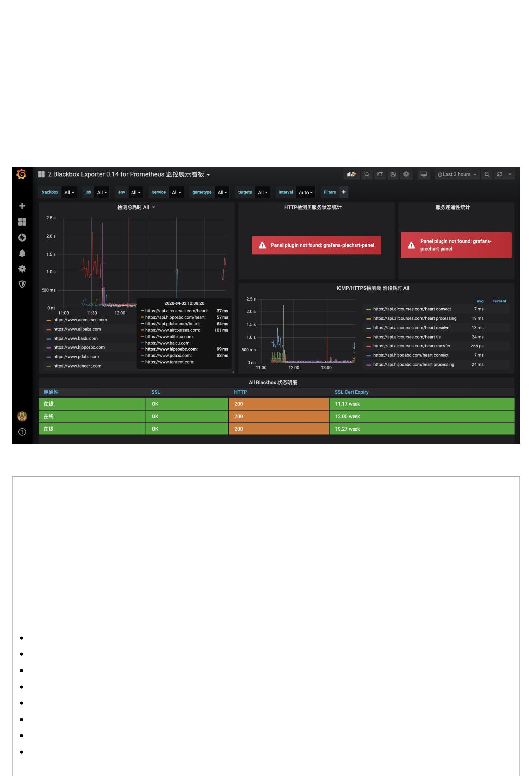Viewport: 532px width, 776px height.
Task: Click the Share dashboard icon
Action: point(380,174)
